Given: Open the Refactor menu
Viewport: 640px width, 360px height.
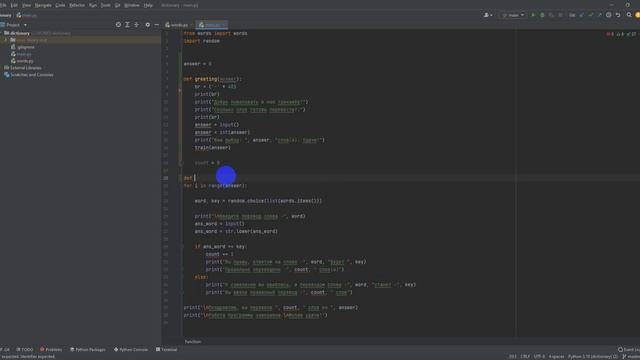Looking at the screenshot, I should click(77, 5).
